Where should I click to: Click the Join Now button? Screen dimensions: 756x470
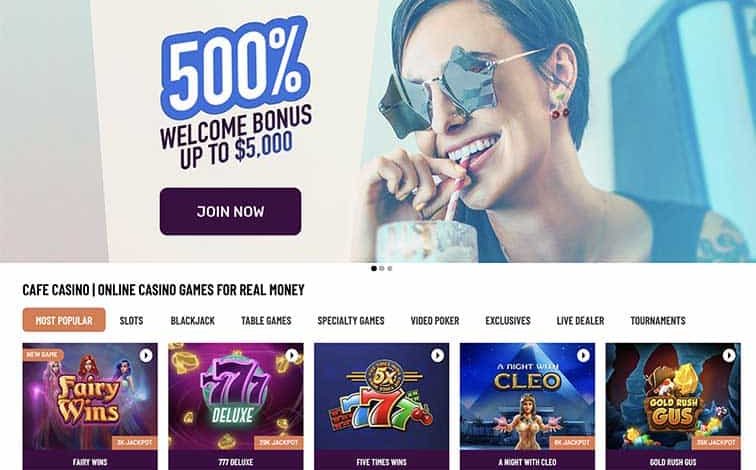pos(230,212)
